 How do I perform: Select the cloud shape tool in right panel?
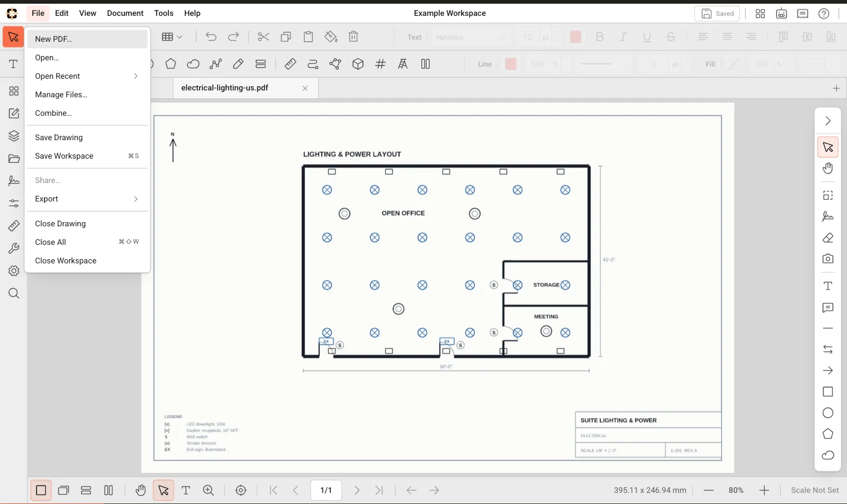(x=828, y=455)
